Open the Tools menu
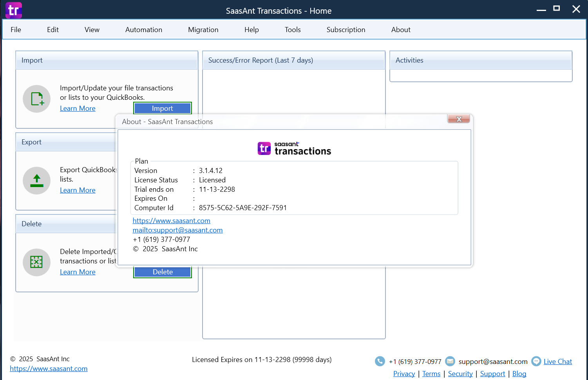Image resolution: width=588 pixels, height=380 pixels. [x=293, y=30]
